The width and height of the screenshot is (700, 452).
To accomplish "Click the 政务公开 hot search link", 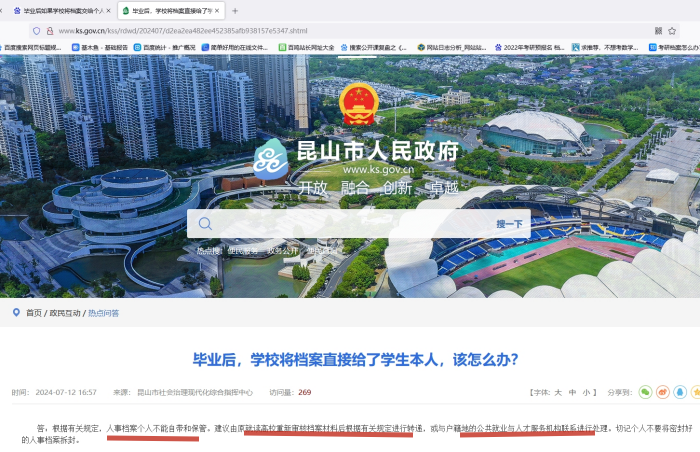I will [x=282, y=251].
